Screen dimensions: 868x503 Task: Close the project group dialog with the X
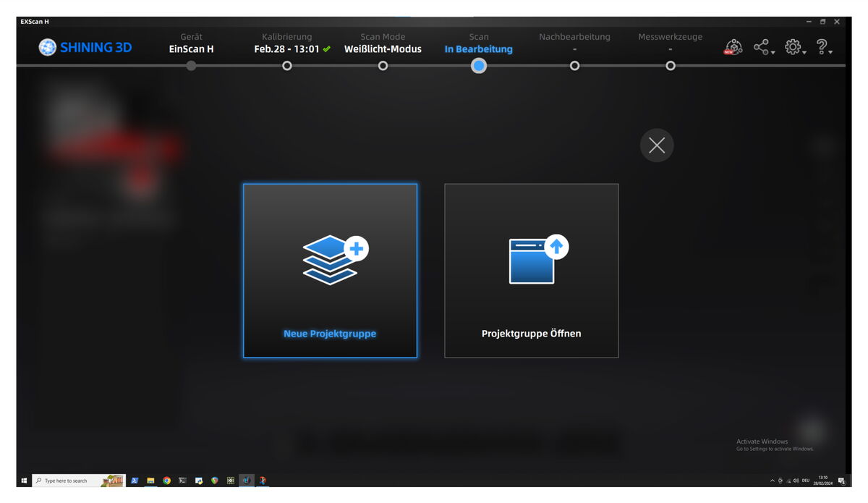[657, 145]
